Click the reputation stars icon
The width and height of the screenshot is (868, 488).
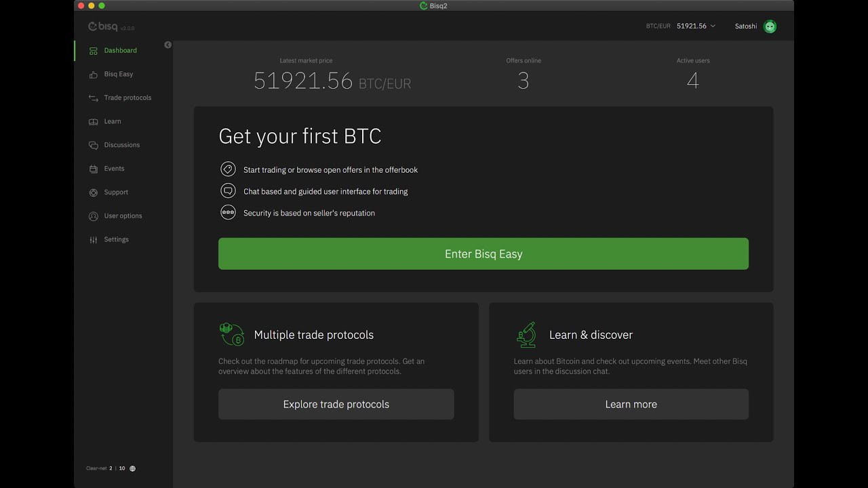(228, 213)
